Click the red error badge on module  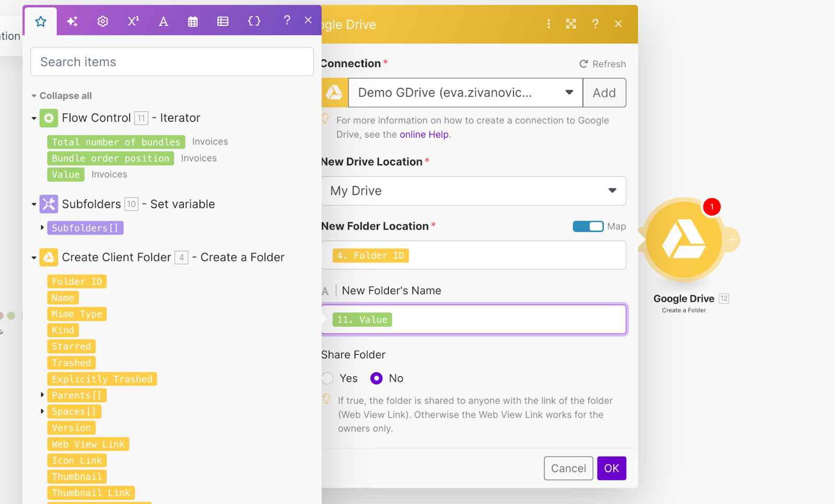pyautogui.click(x=712, y=207)
